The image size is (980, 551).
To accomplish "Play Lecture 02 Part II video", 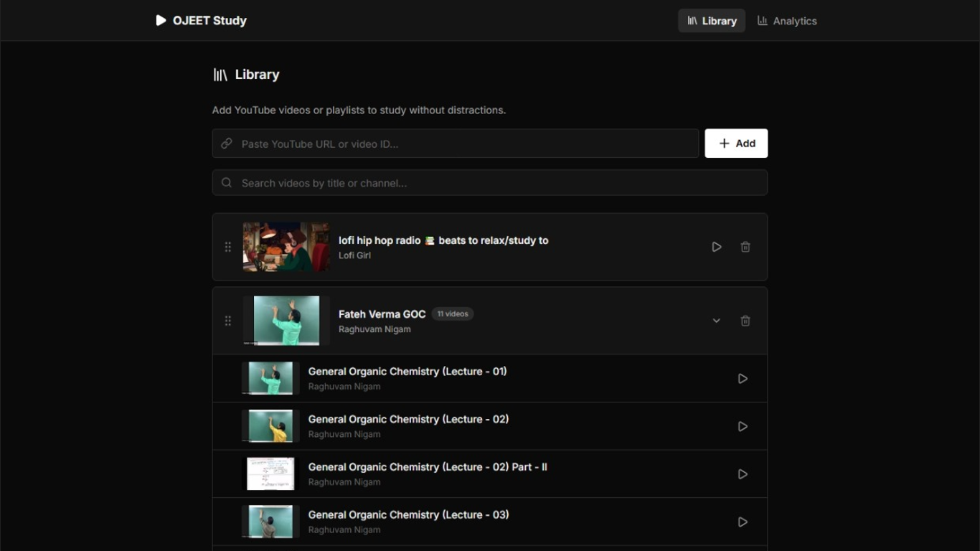I will point(743,474).
